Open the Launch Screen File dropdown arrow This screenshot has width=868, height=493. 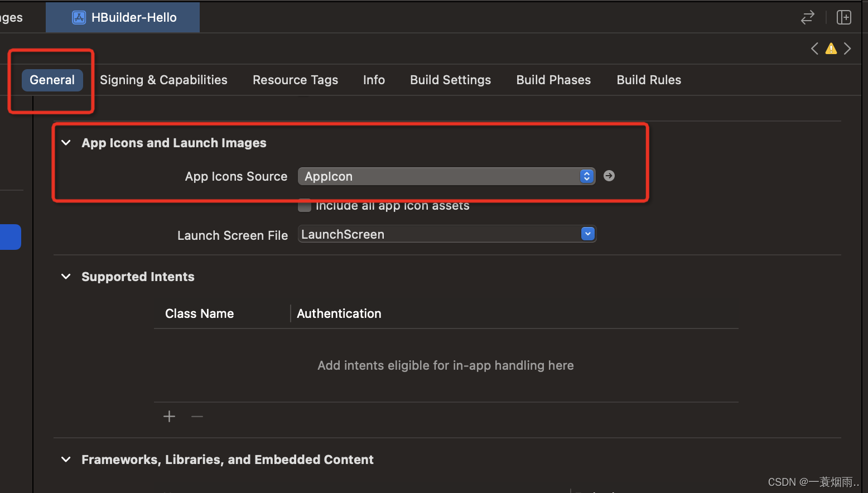[x=587, y=234]
